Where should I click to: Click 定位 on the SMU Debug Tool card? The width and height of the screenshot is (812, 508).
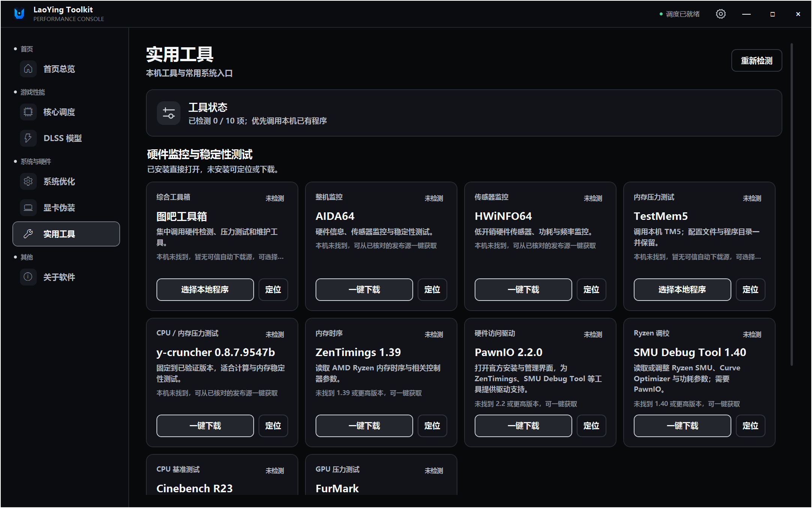[750, 426]
